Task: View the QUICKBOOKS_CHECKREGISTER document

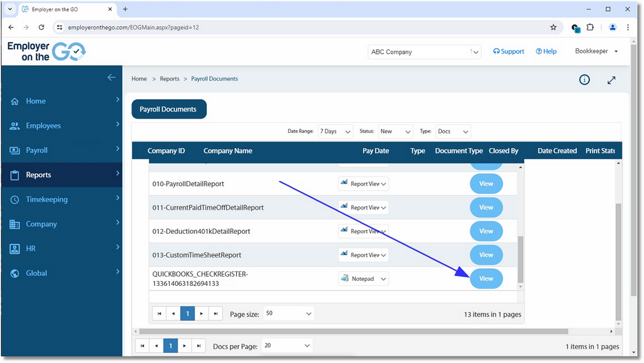Action: [486, 278]
